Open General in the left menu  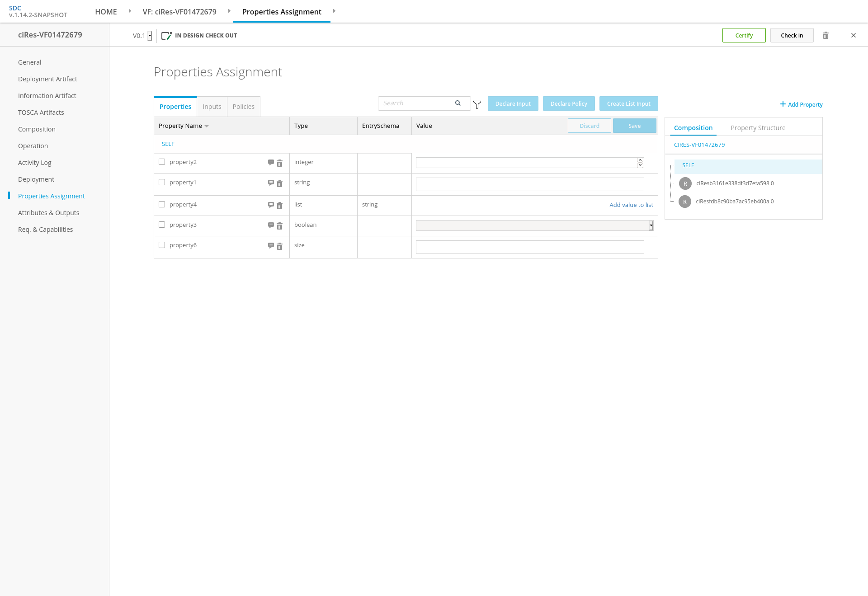point(30,62)
